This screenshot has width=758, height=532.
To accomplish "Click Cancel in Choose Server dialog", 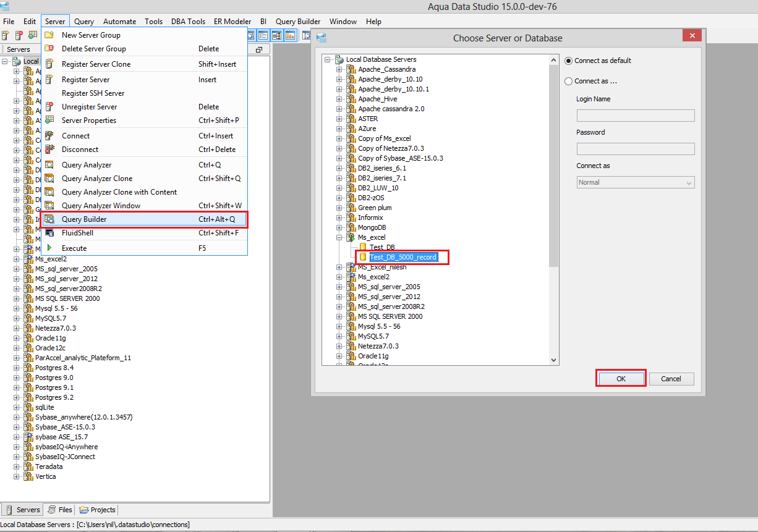I will [671, 379].
